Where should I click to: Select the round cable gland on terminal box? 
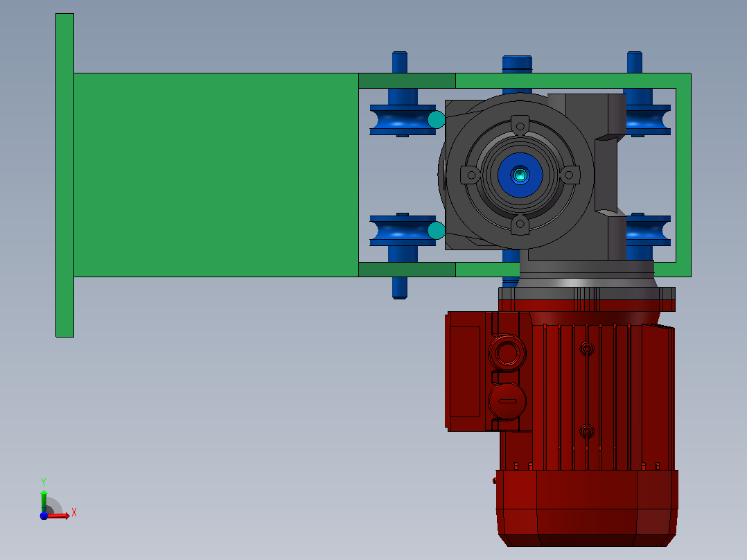(507, 353)
